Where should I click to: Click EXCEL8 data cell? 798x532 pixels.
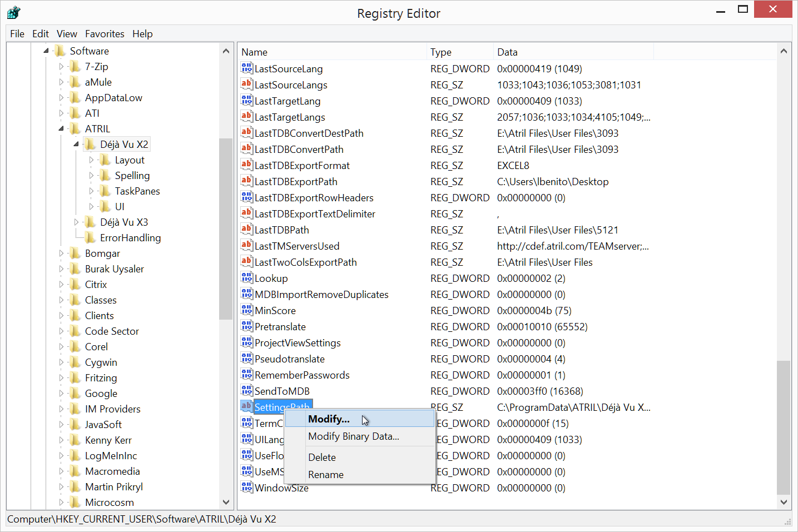(x=513, y=165)
